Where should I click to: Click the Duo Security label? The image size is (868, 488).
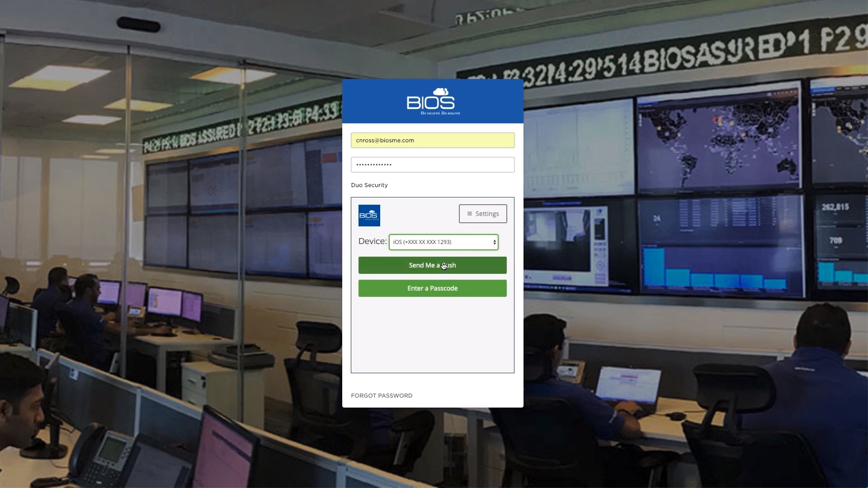pyautogui.click(x=369, y=185)
